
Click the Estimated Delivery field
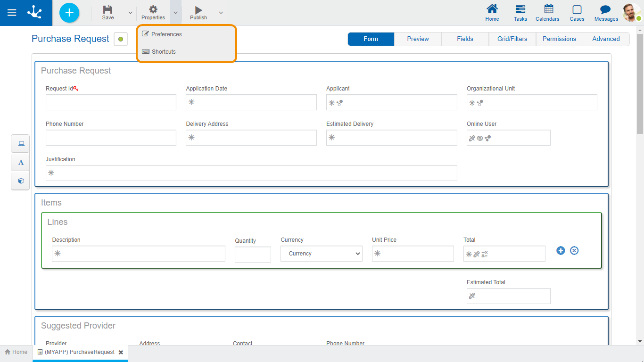tap(392, 138)
